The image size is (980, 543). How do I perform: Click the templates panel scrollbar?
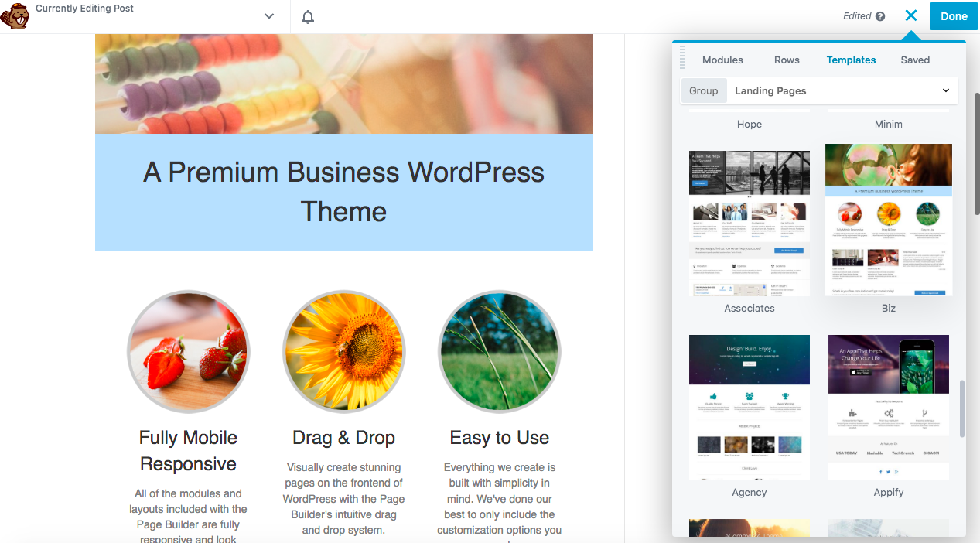click(962, 408)
